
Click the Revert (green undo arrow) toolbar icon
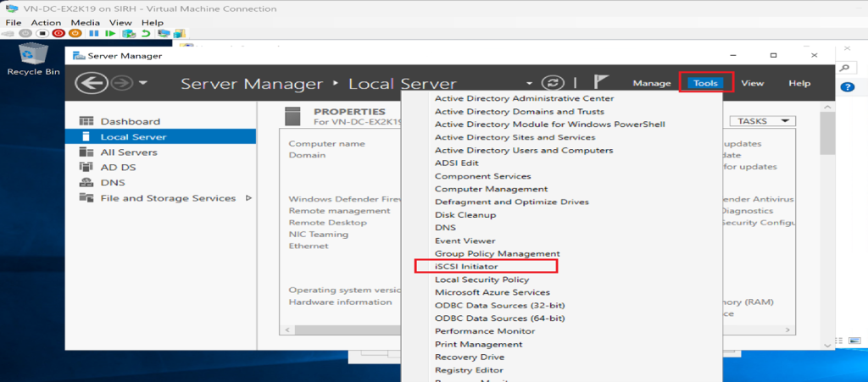point(146,34)
